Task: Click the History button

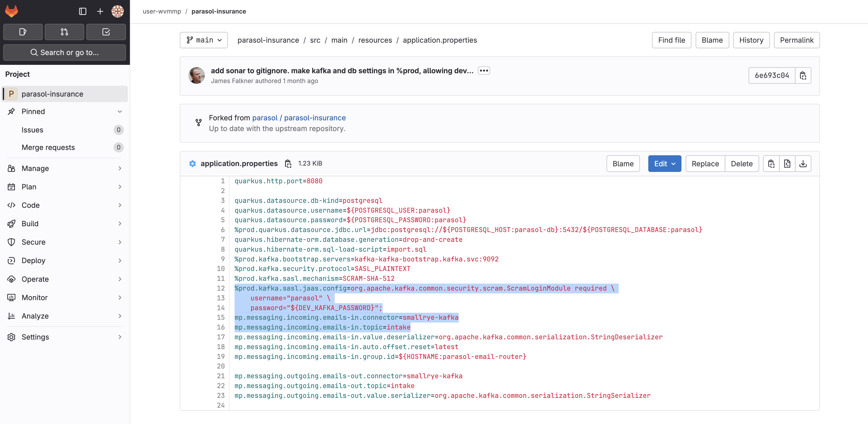Action: coord(751,40)
